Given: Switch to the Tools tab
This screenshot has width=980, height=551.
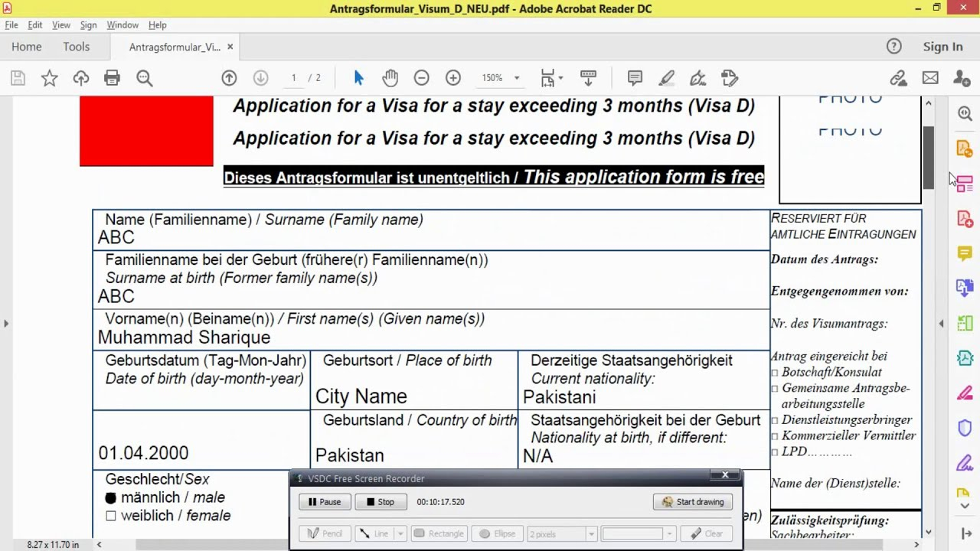Looking at the screenshot, I should tap(77, 47).
